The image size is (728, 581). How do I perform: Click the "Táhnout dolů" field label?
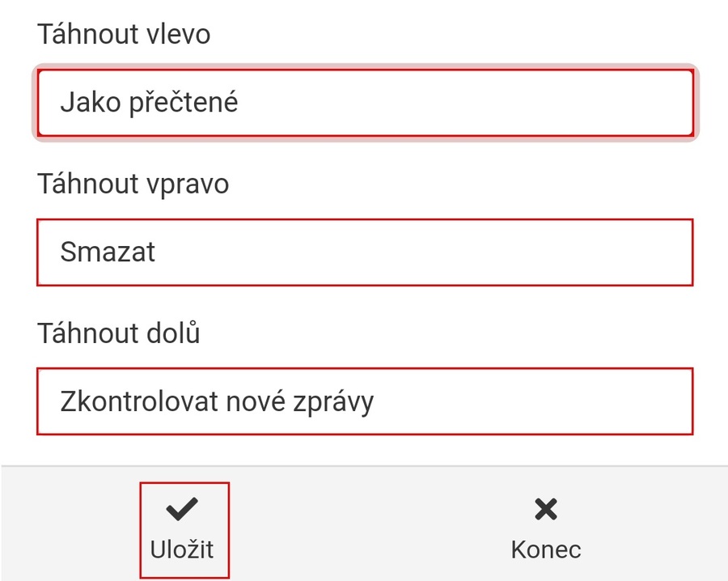(x=119, y=333)
